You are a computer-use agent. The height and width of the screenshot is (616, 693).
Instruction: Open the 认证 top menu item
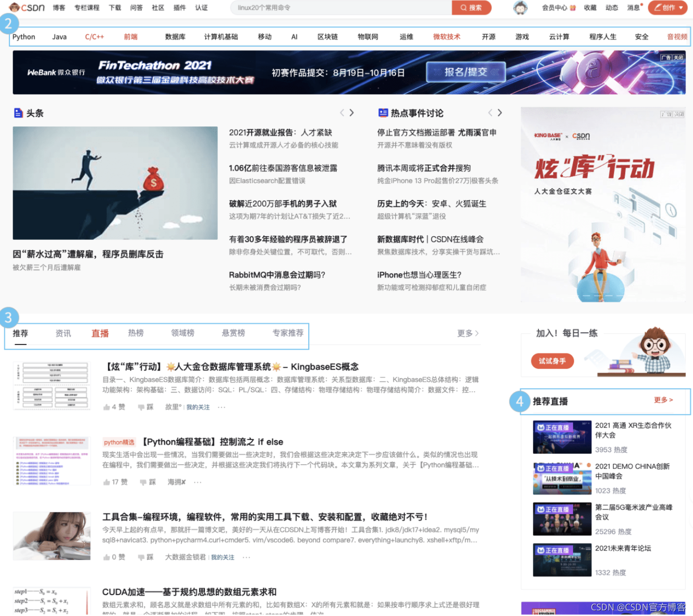201,7
